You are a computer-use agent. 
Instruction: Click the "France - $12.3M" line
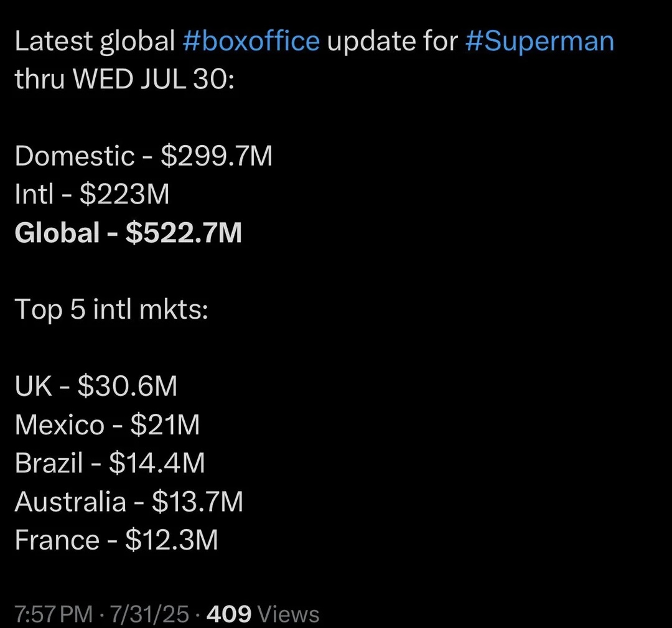[116, 540]
